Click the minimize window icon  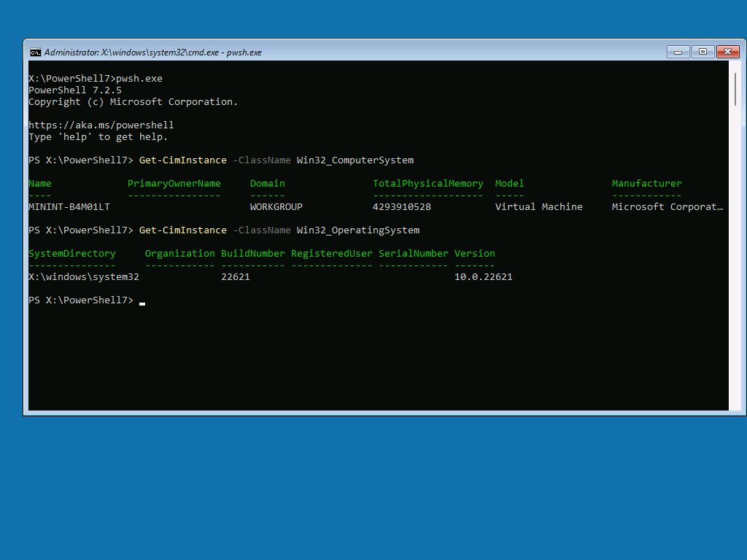click(678, 52)
